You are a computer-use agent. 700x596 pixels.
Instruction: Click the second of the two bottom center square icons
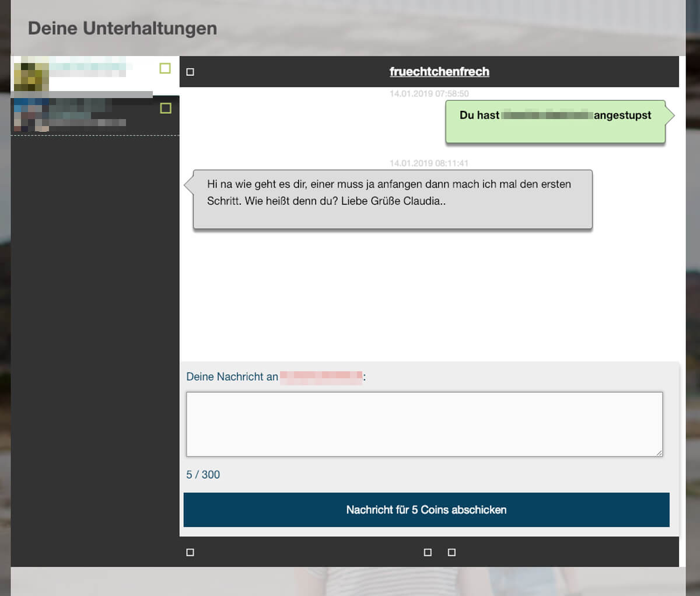point(452,552)
